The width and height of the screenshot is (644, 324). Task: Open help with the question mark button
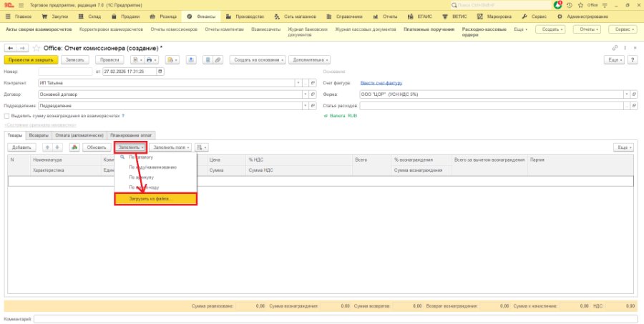coord(633,60)
